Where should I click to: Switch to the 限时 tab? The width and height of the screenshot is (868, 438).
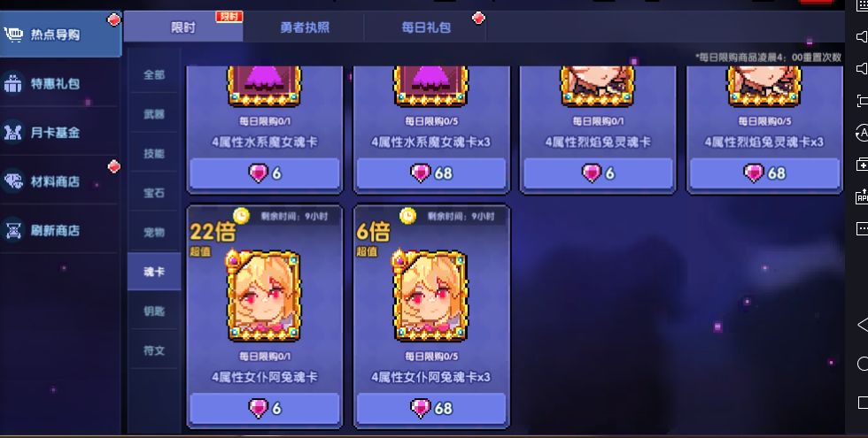tap(183, 27)
